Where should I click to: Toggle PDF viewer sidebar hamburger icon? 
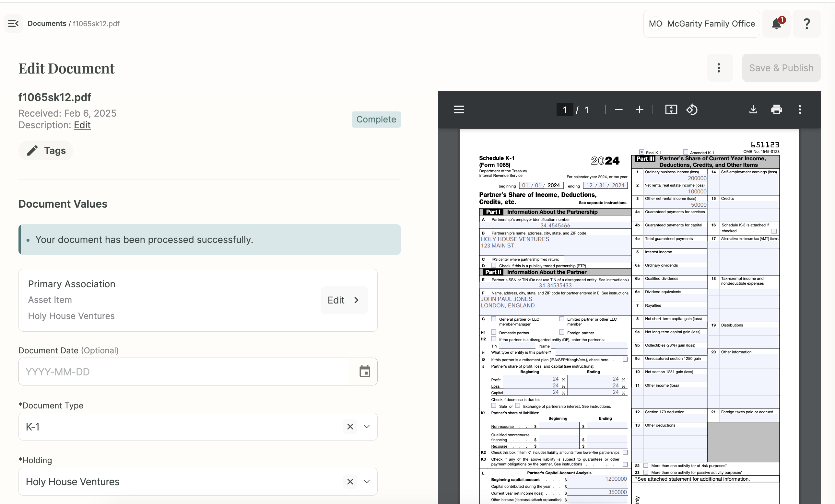[459, 109]
